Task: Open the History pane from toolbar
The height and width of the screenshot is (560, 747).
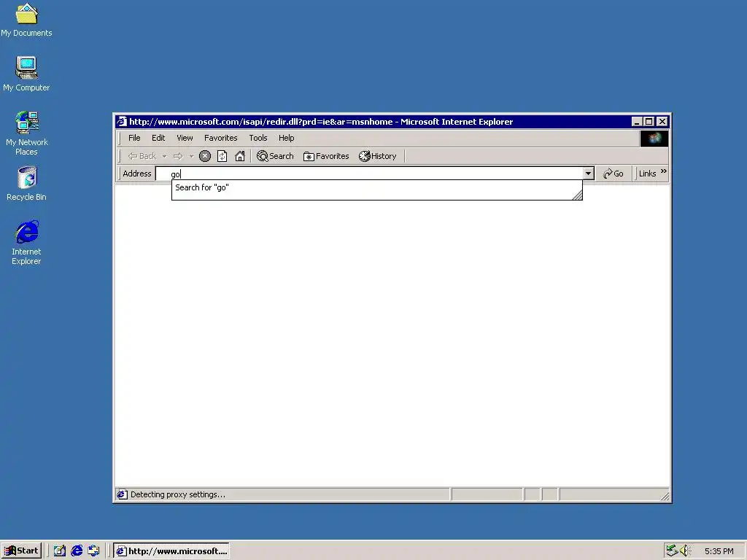Action: [x=378, y=156]
